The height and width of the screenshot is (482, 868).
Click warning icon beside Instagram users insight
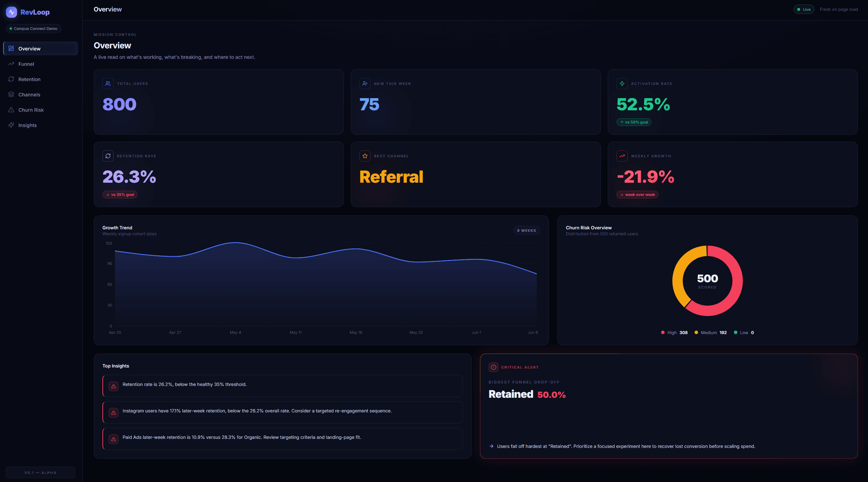(x=114, y=413)
